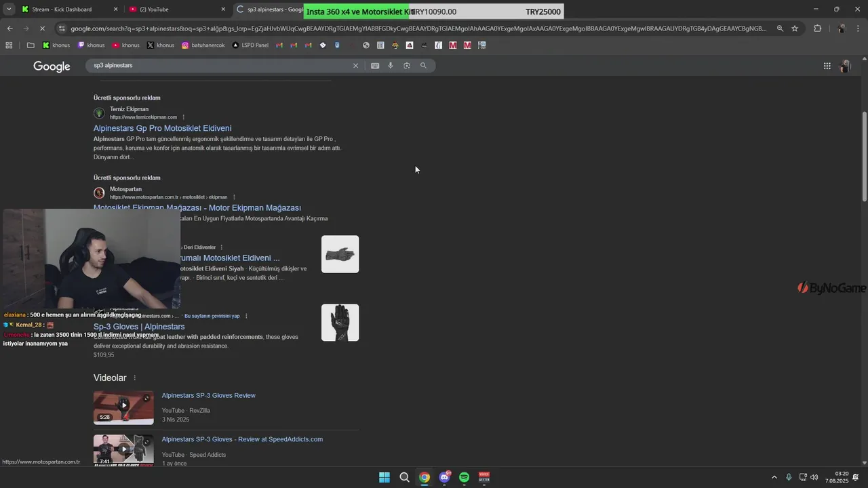Open Spotify from the taskbar
The width and height of the screenshot is (868, 488).
(465, 477)
